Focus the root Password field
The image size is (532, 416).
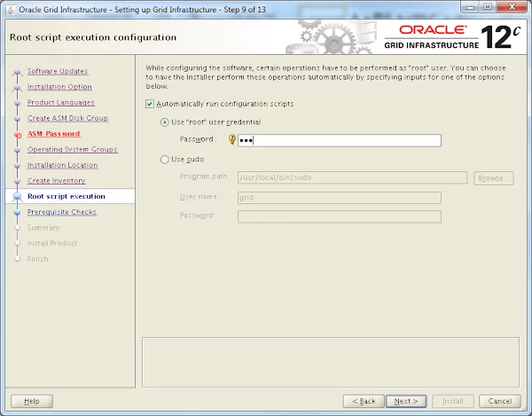click(x=340, y=140)
